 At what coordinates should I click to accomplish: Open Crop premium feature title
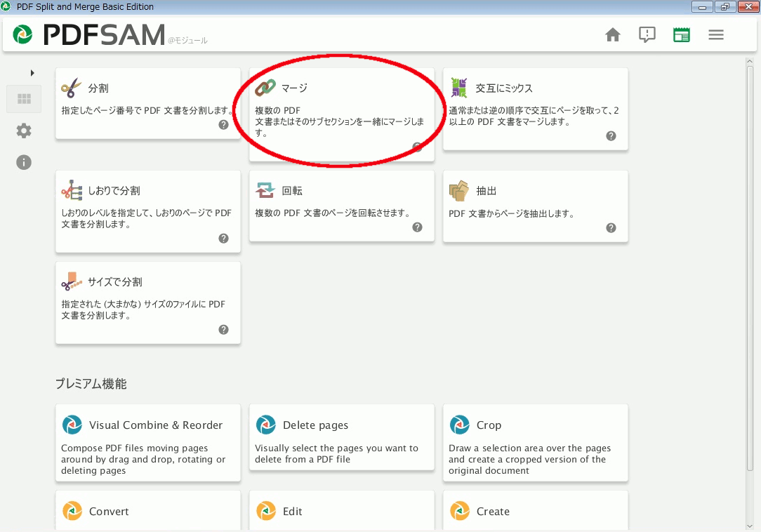(x=489, y=425)
